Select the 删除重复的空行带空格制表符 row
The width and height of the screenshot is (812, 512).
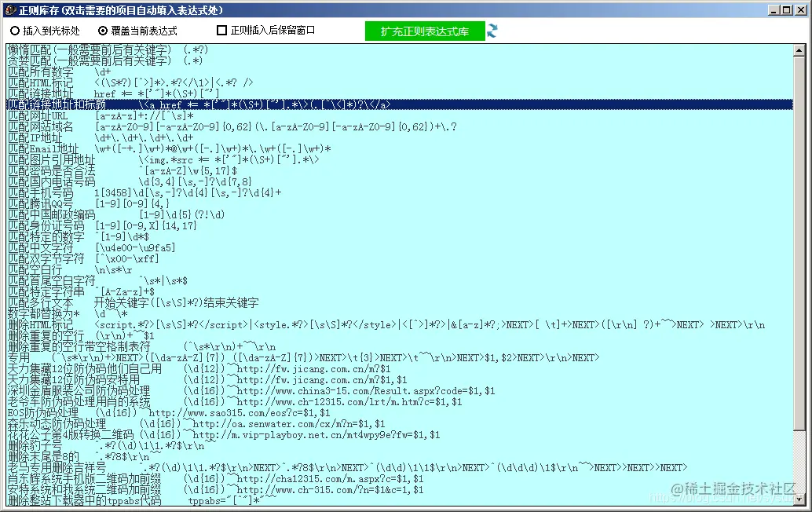pyautogui.click(x=400, y=346)
